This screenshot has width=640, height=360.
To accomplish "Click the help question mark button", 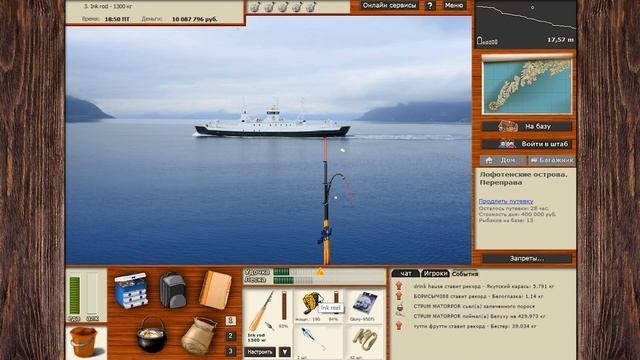I will pyautogui.click(x=430, y=5).
